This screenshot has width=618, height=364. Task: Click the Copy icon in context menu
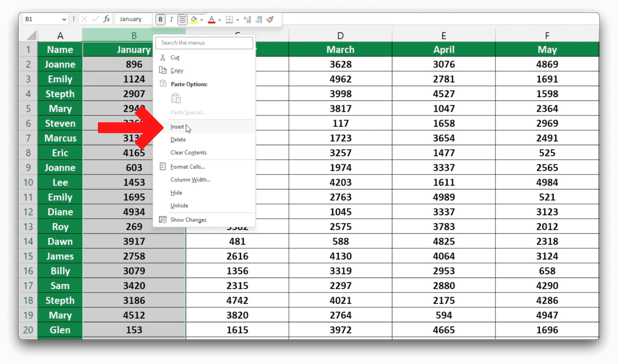tap(163, 71)
